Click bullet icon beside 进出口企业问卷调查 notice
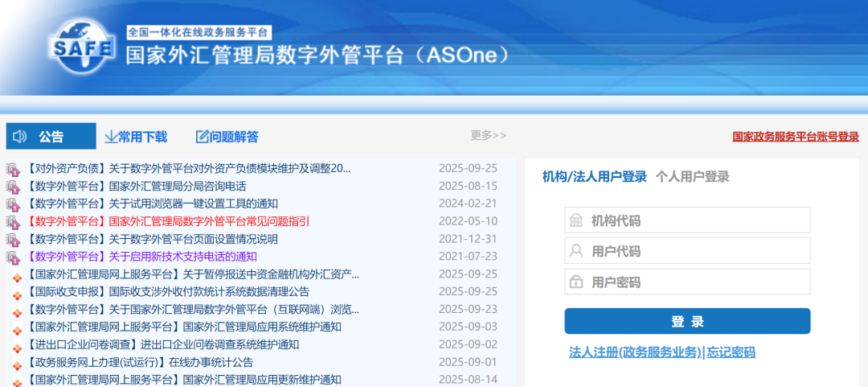The image size is (868, 387). (17, 347)
